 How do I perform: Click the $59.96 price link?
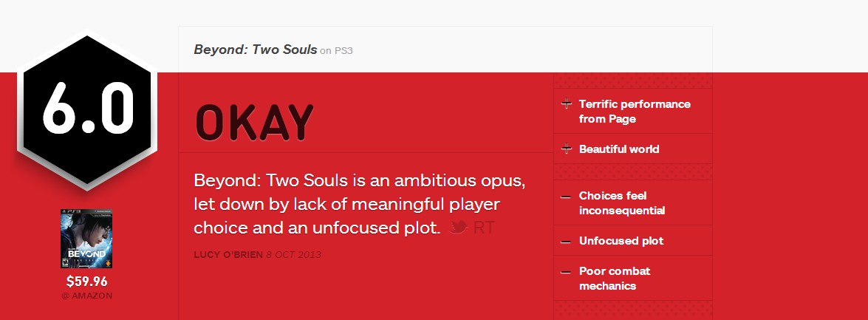point(87,282)
